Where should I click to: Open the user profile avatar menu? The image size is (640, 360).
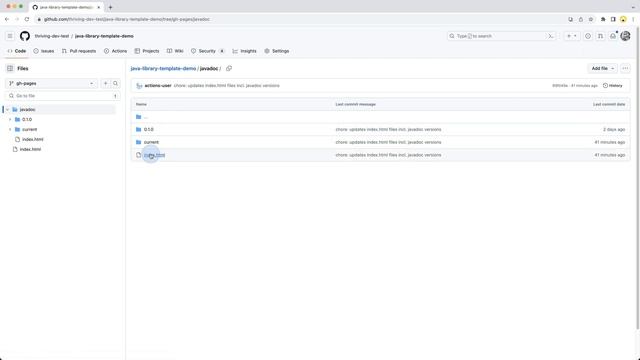pyautogui.click(x=625, y=36)
